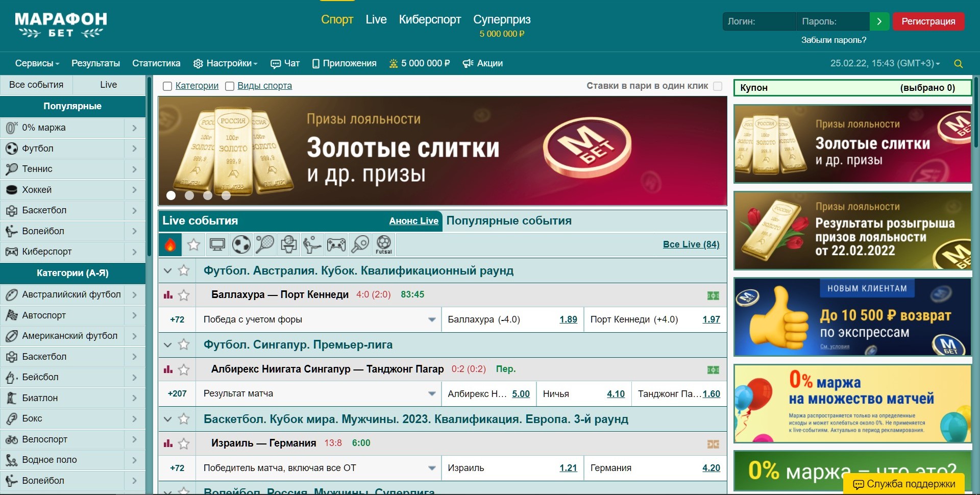Image resolution: width=980 pixels, height=495 pixels.
Task: Open Победитель матча, включая все ОТ dropdown
Action: [x=318, y=468]
